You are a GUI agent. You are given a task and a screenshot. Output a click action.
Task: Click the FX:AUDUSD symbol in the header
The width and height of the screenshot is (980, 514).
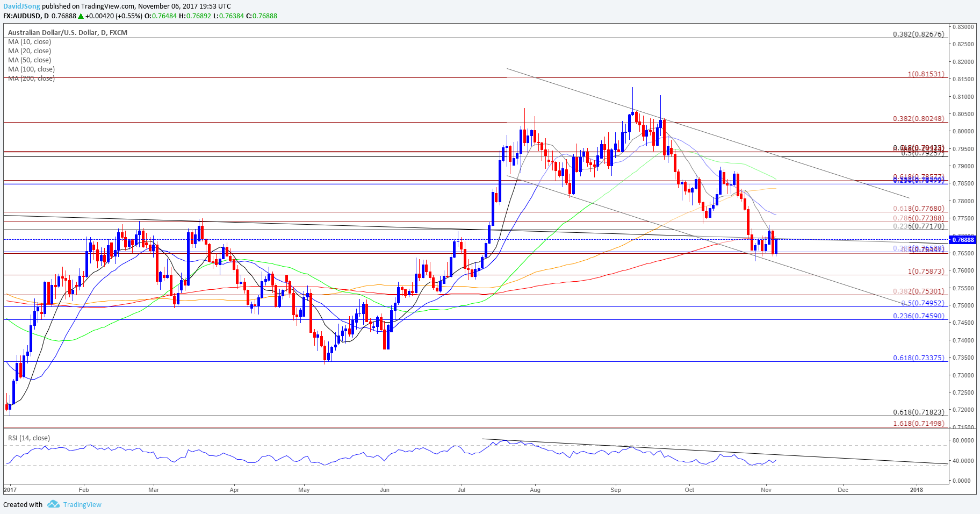click(22, 16)
